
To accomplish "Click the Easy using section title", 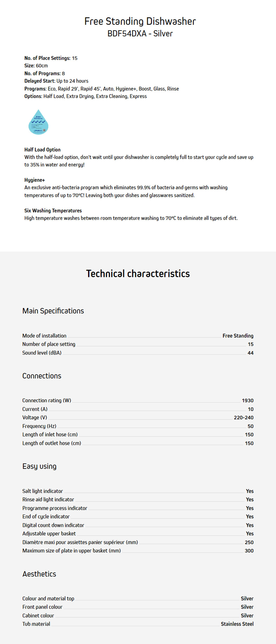I will click(39, 466).
